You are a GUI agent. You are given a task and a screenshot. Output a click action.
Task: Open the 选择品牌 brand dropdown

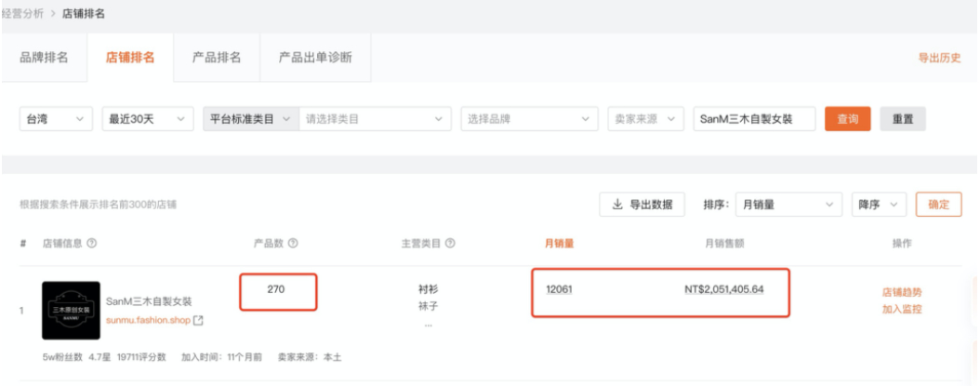(529, 119)
